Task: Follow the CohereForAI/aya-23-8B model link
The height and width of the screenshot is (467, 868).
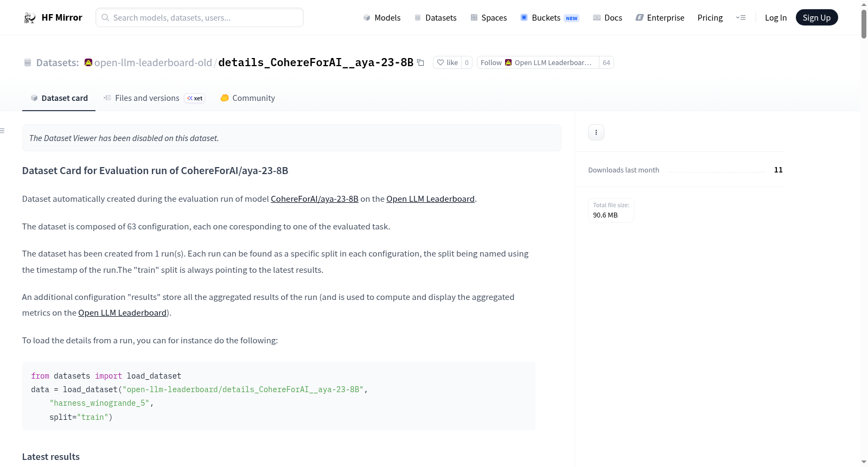Action: pos(315,199)
